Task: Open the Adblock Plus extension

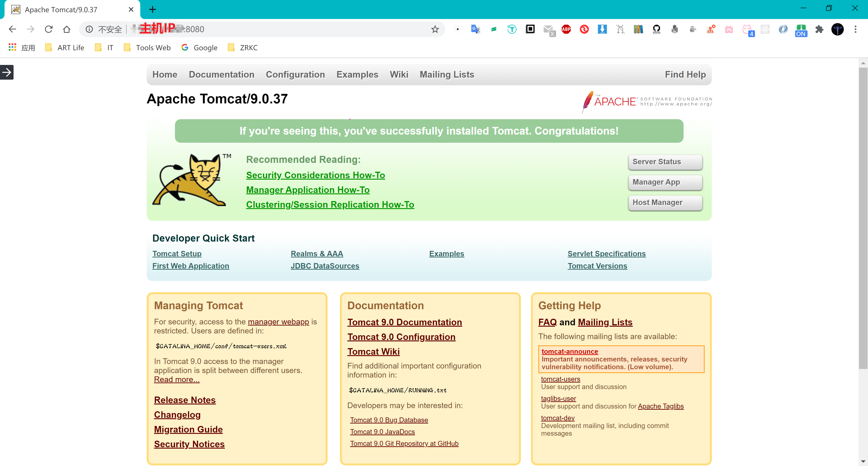Action: 566,29
